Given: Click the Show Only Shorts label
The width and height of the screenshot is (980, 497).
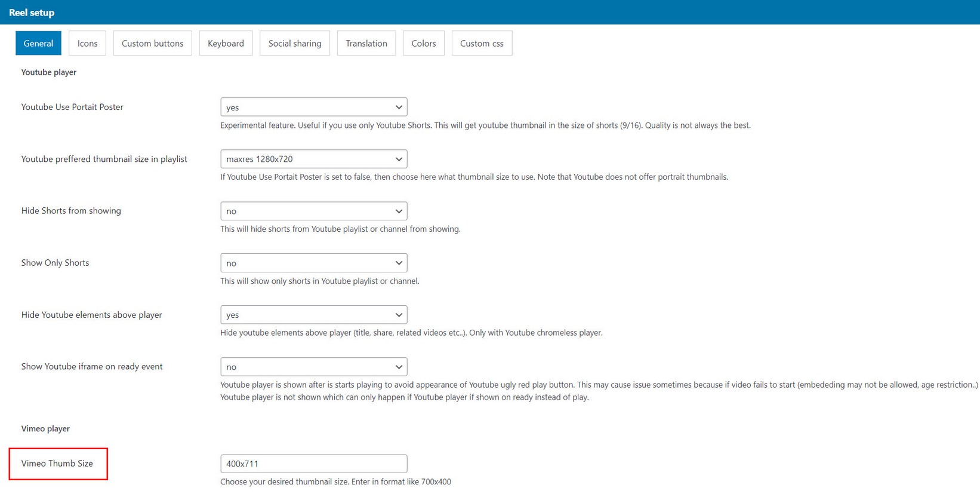Looking at the screenshot, I should [x=55, y=263].
